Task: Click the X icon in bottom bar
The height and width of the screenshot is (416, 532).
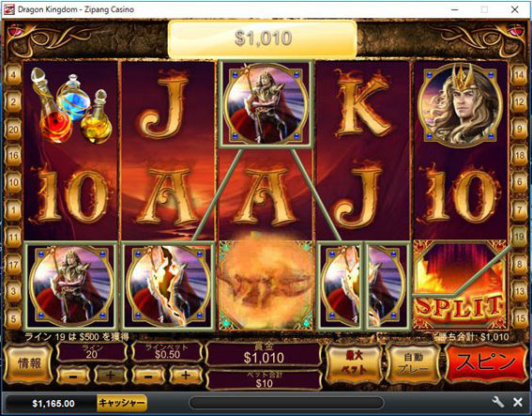Action: [x=518, y=403]
